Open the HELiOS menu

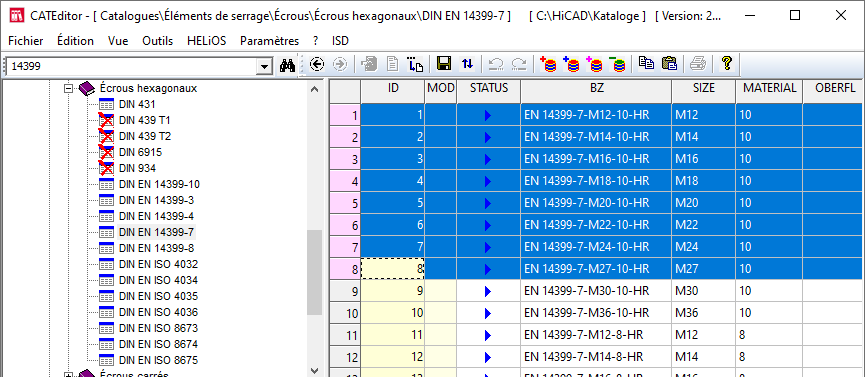206,41
